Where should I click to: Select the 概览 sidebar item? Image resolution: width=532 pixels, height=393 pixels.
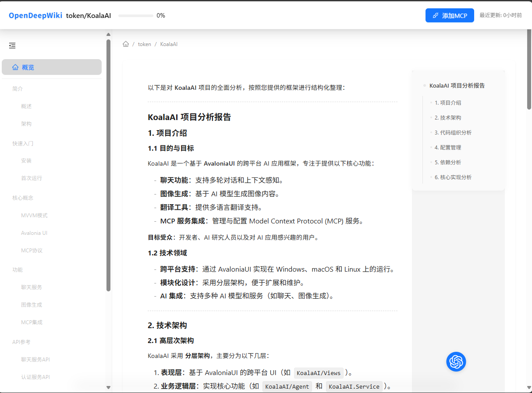(52, 67)
